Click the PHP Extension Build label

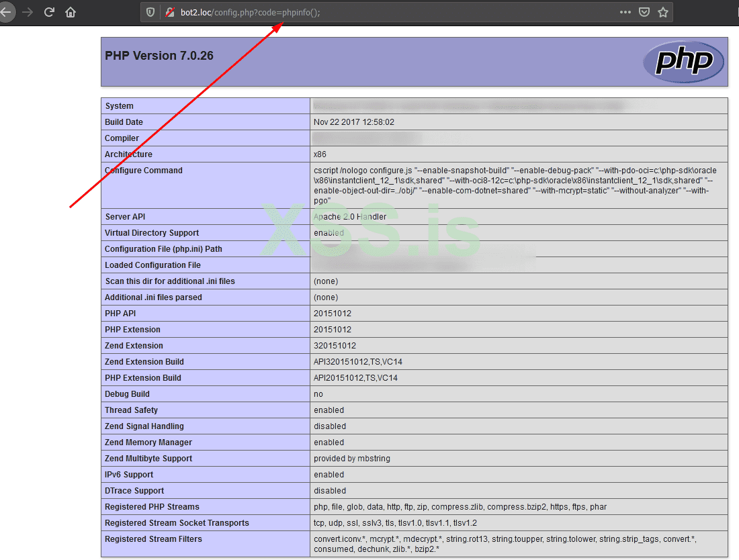coord(143,378)
